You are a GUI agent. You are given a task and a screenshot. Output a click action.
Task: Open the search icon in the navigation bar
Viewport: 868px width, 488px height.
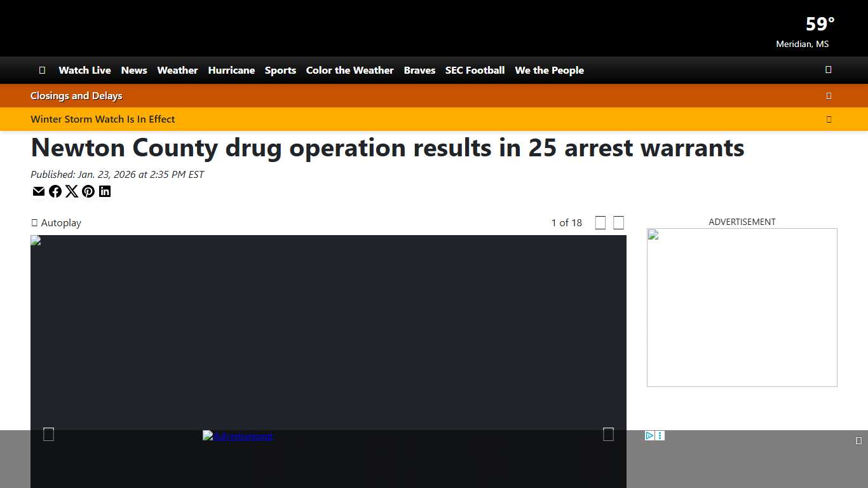pyautogui.click(x=828, y=70)
